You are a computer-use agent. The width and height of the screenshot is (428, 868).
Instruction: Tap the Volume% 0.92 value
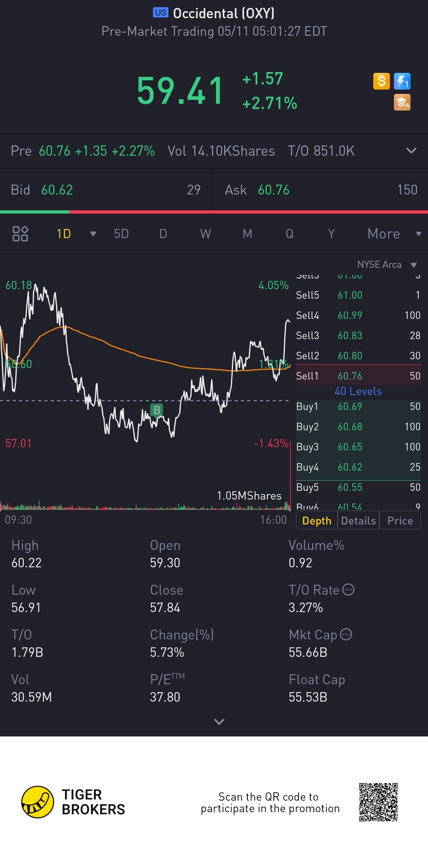click(300, 563)
